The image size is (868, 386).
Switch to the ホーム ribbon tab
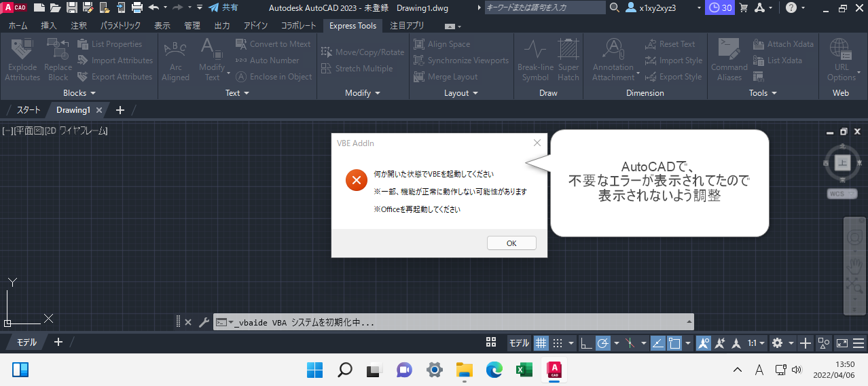[x=18, y=26]
